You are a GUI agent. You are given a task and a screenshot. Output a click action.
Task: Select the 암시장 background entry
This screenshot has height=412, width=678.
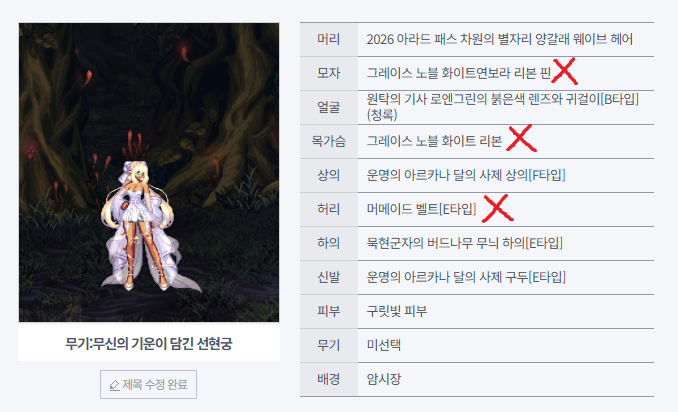384,379
